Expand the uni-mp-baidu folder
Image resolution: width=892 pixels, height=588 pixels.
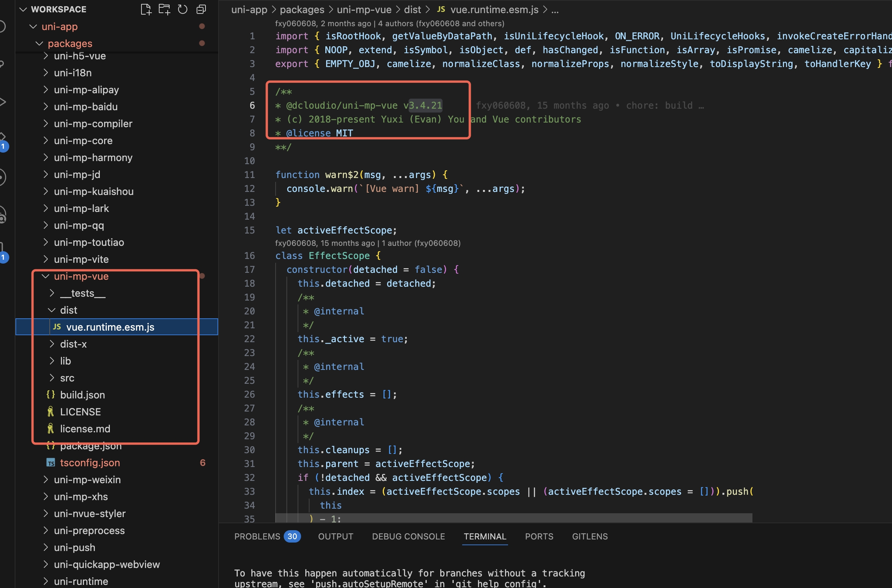pyautogui.click(x=45, y=106)
